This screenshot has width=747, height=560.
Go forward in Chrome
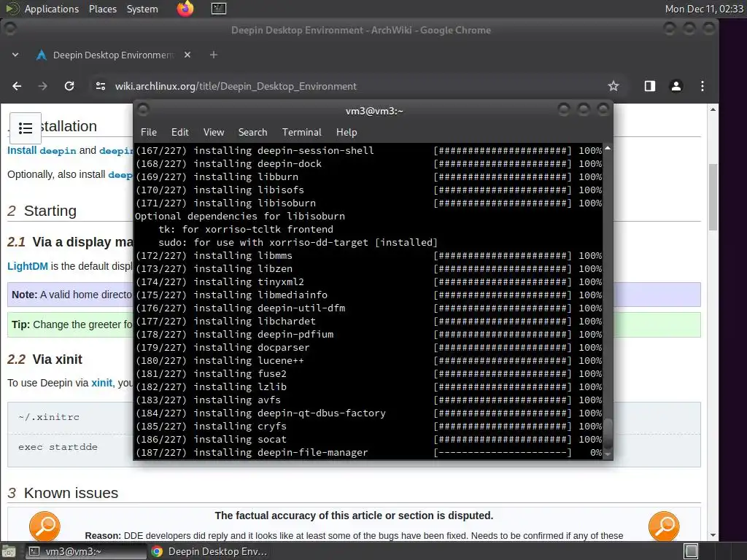click(43, 86)
